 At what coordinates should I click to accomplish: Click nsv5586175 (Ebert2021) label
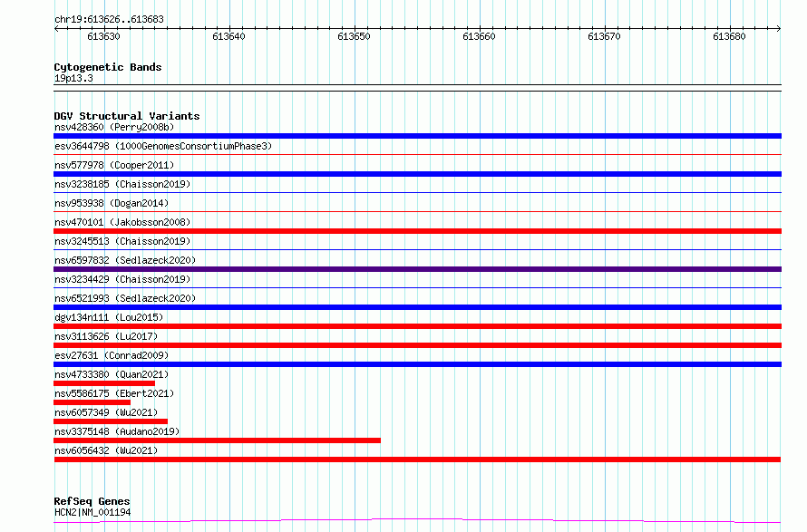(114, 393)
